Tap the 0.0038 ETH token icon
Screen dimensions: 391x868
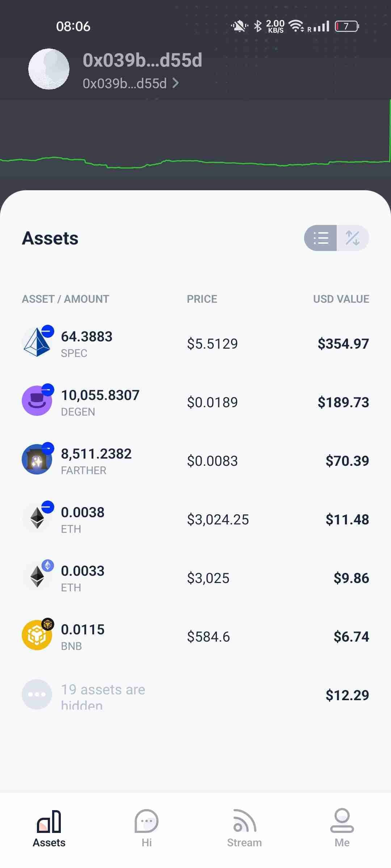(37, 518)
